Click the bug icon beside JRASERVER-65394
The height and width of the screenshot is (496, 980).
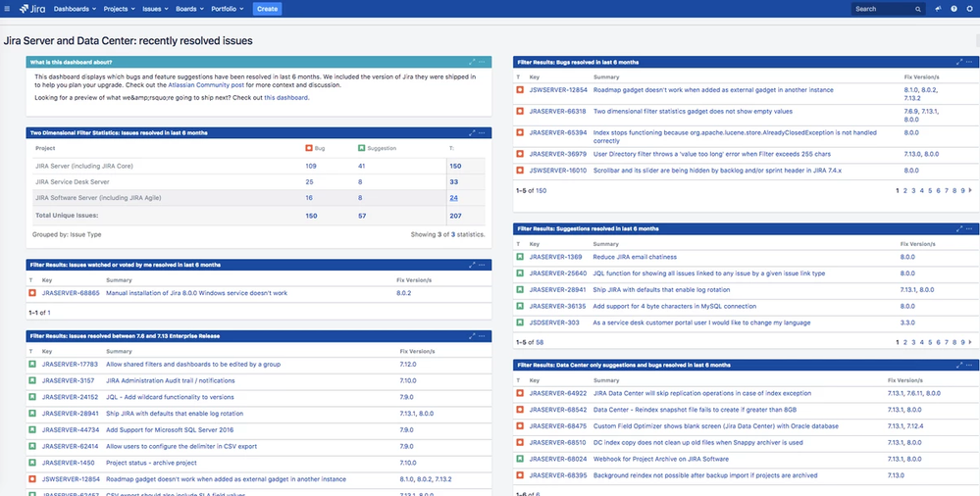pos(519,132)
